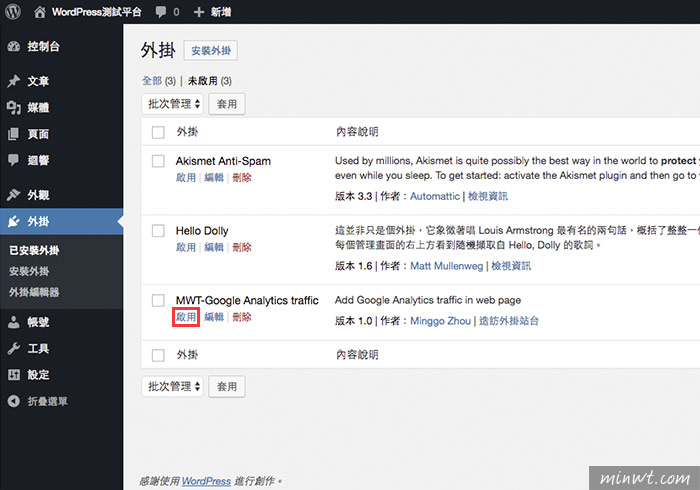Check the MWT-Google Analytics traffic checkbox

click(x=158, y=300)
